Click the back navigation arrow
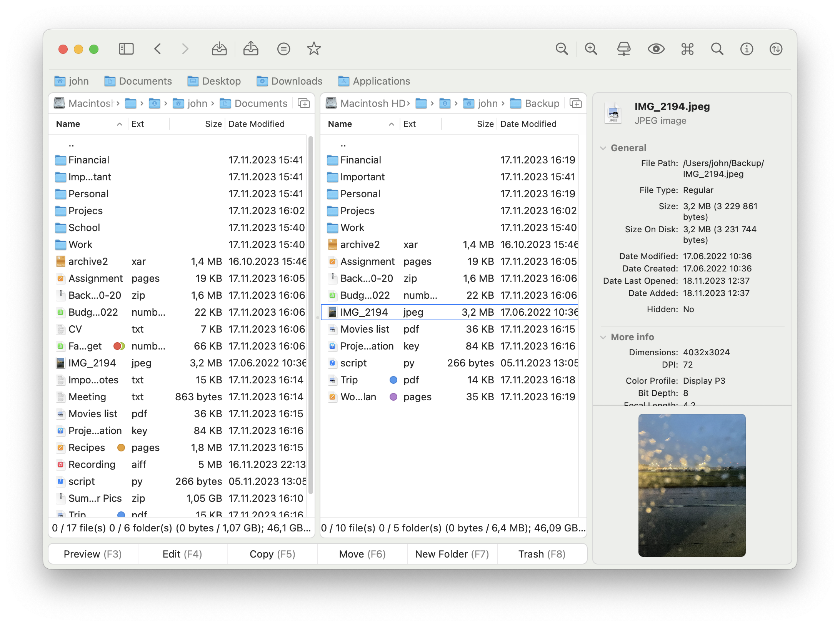Screen dimensions: 840x626 click(x=157, y=49)
